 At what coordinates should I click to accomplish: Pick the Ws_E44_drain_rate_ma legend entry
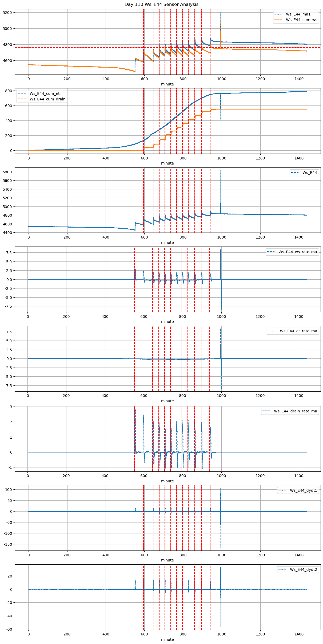point(296,411)
